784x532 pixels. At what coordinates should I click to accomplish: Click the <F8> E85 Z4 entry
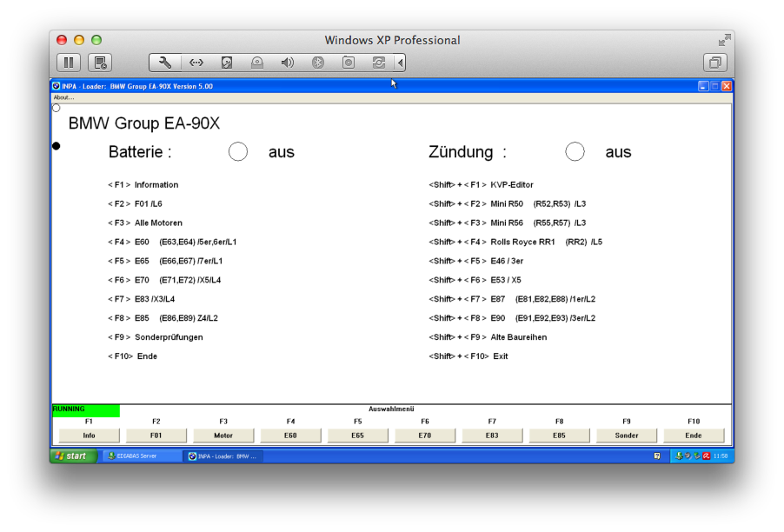pos(163,318)
